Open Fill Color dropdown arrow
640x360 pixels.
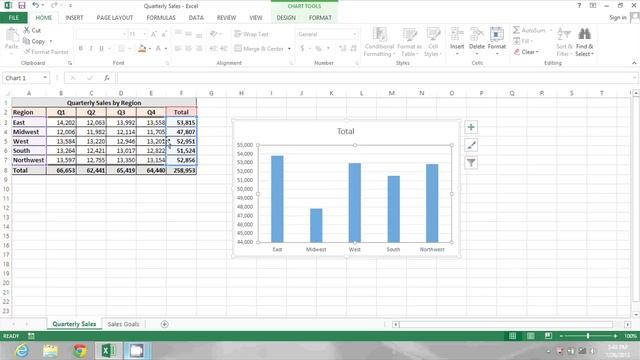[149, 49]
